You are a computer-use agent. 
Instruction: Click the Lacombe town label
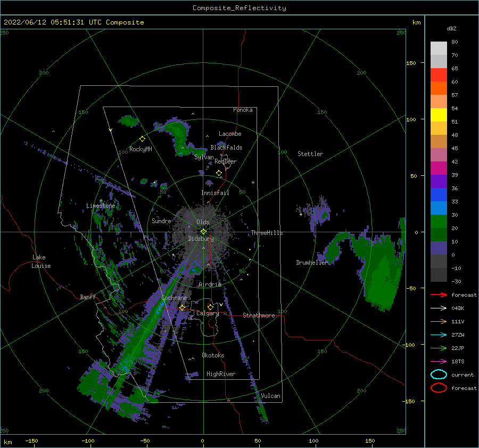click(230, 134)
